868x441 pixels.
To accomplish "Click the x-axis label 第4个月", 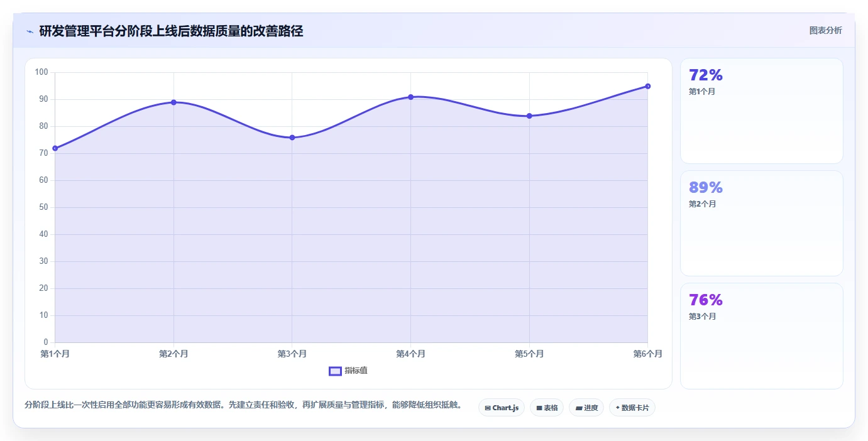I will (x=410, y=354).
